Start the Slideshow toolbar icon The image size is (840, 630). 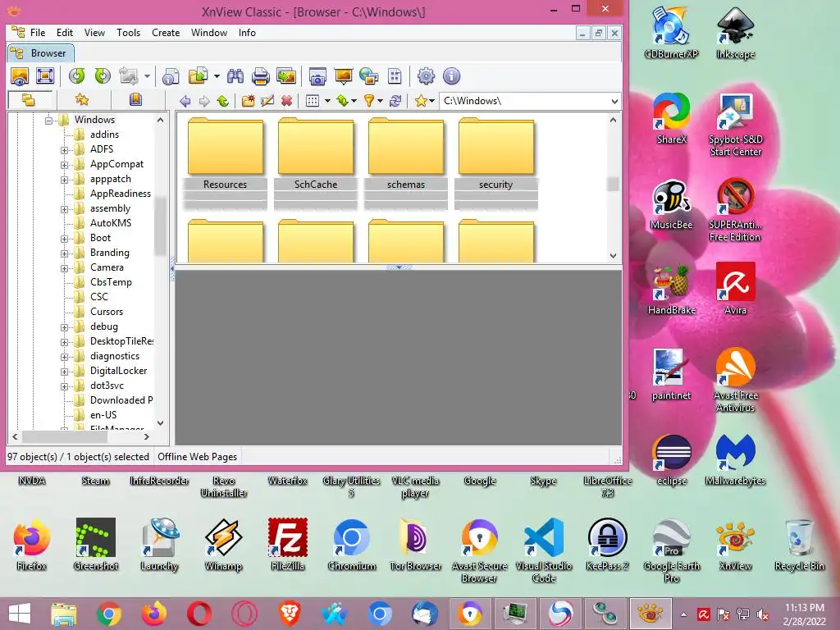343,76
